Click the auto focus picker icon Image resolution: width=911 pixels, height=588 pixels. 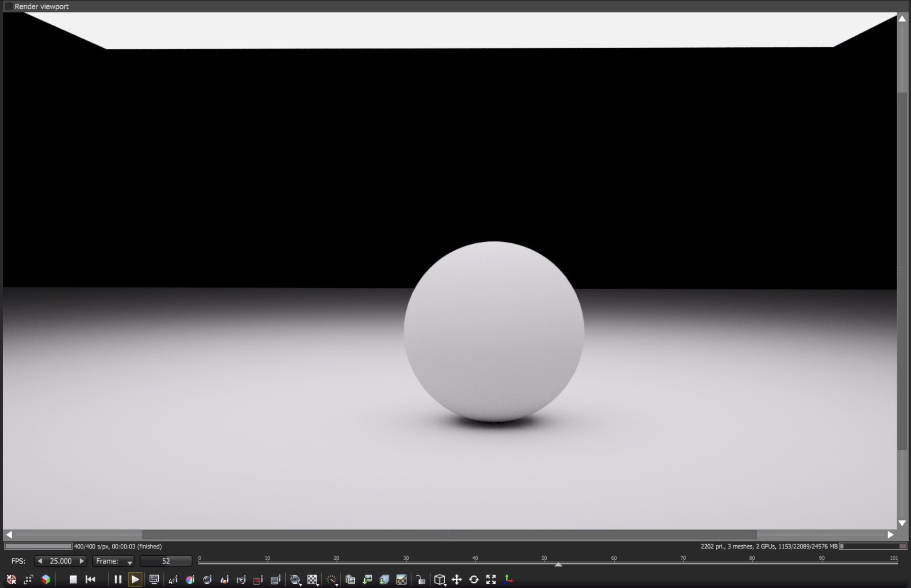point(173,580)
